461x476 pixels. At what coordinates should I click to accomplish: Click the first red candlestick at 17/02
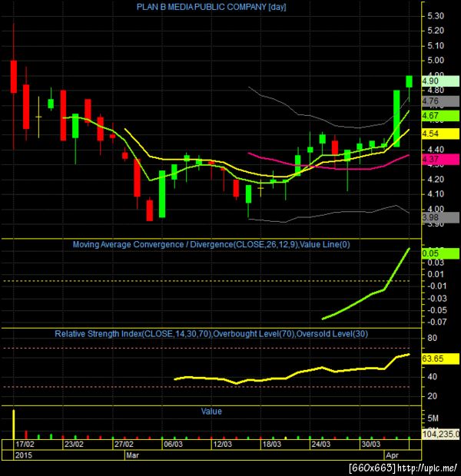point(14,77)
